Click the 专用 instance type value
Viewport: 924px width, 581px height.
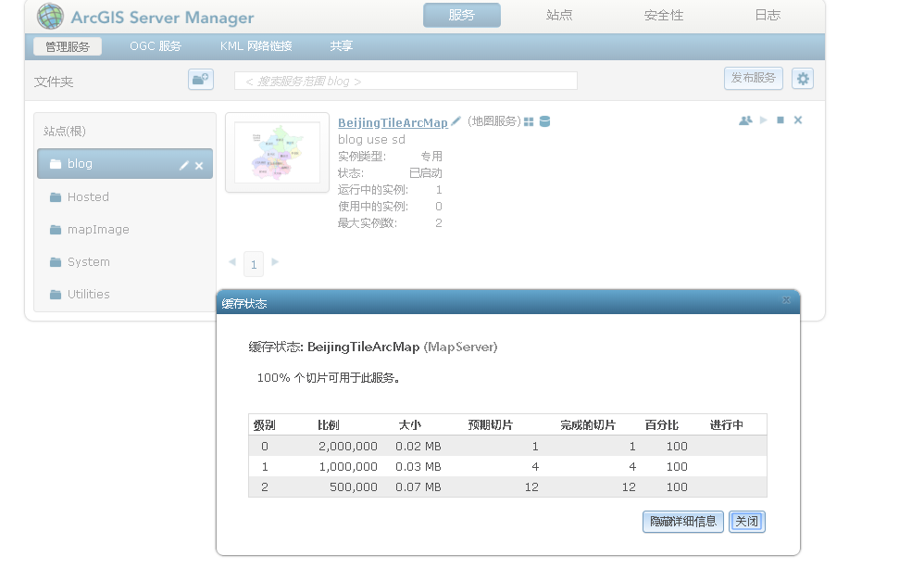[x=431, y=157]
